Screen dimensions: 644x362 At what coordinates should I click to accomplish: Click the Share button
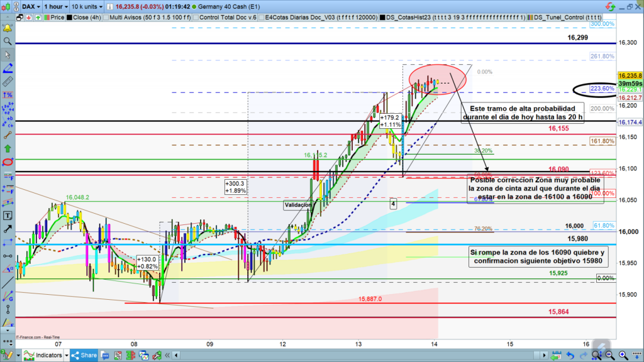(x=84, y=355)
